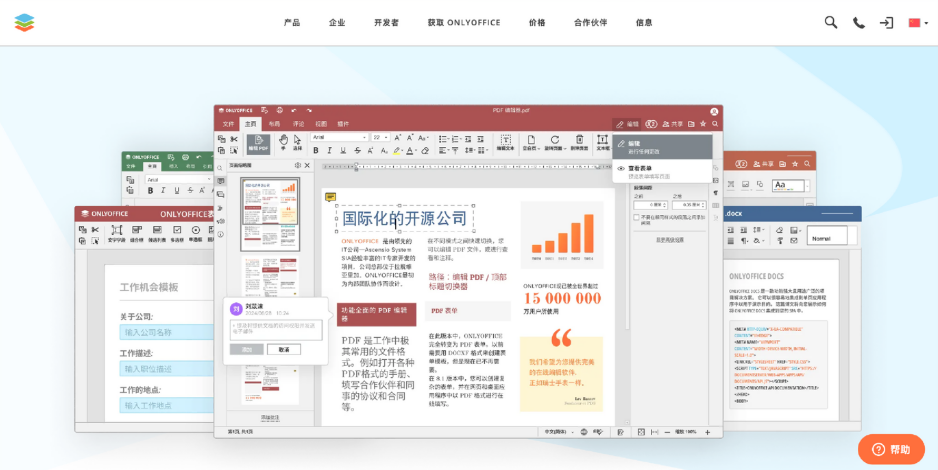Open the Arial font name dropdown
The width and height of the screenshot is (938, 470).
tap(339, 138)
